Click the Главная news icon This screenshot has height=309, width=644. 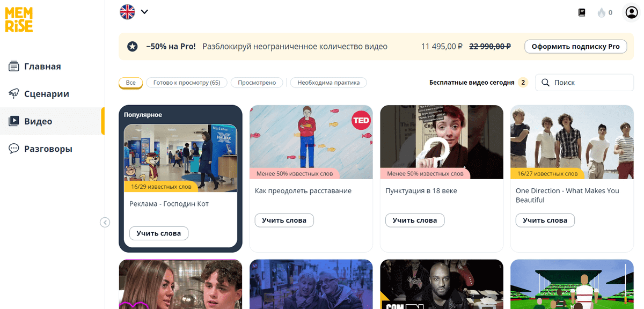coord(14,67)
